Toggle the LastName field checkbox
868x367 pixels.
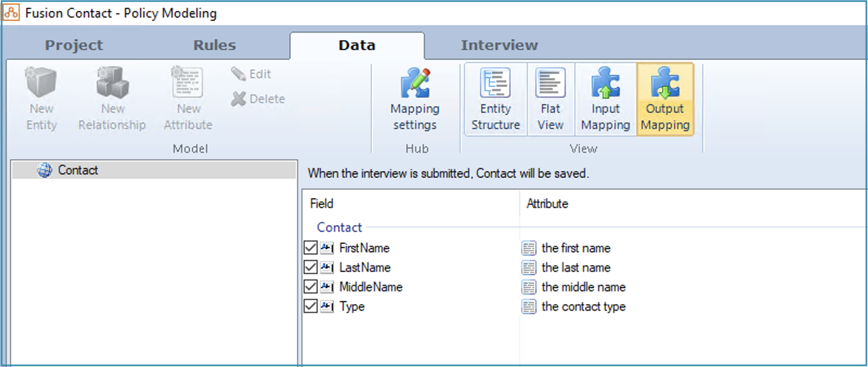point(310,267)
